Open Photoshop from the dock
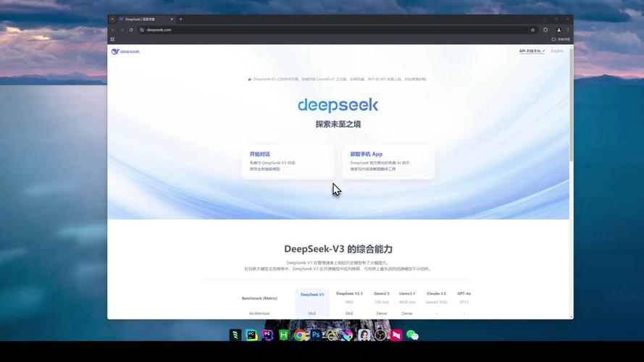The height and width of the screenshot is (362, 644). pos(316,335)
